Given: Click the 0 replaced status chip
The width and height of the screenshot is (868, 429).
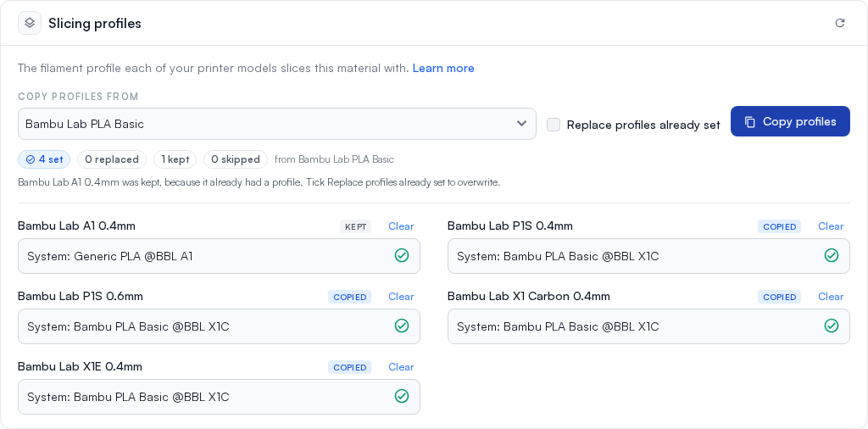Looking at the screenshot, I should [x=112, y=159].
